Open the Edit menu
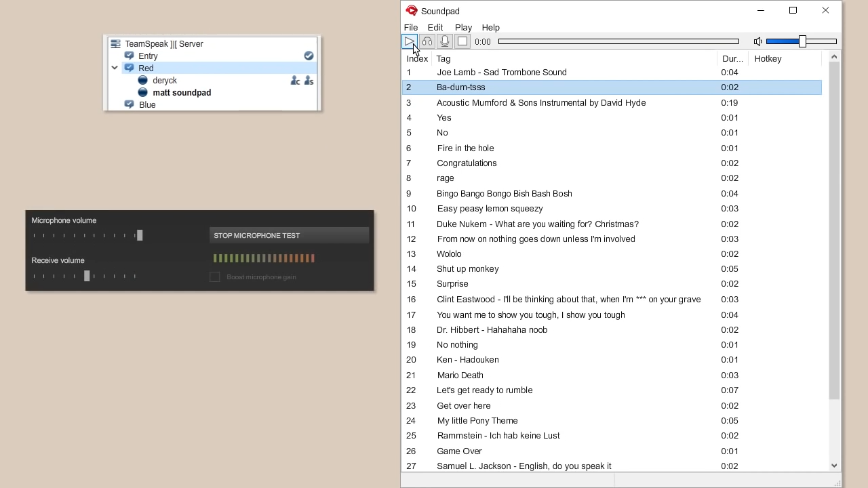 pyautogui.click(x=435, y=27)
